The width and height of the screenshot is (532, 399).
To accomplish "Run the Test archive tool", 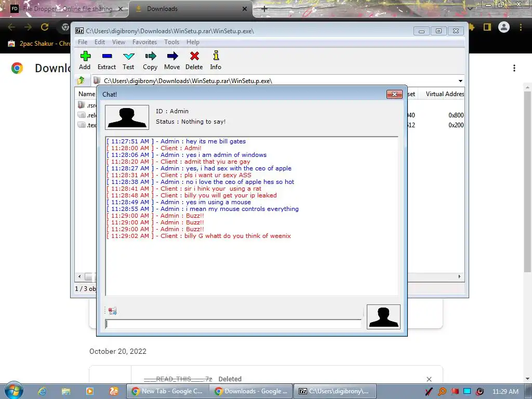I will point(128,60).
